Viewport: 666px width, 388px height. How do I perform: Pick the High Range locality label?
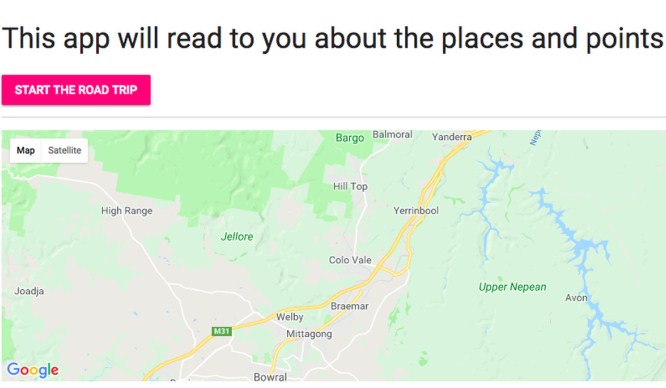[x=127, y=211]
